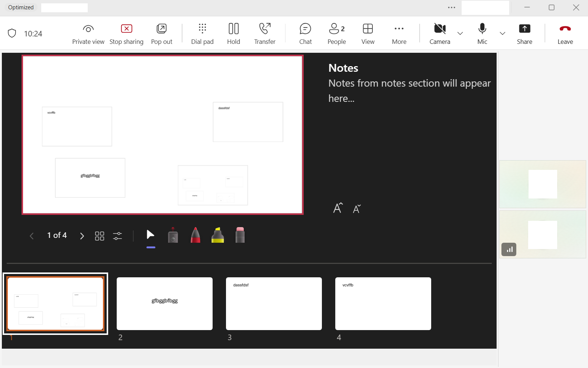Open the View options

coord(368,34)
